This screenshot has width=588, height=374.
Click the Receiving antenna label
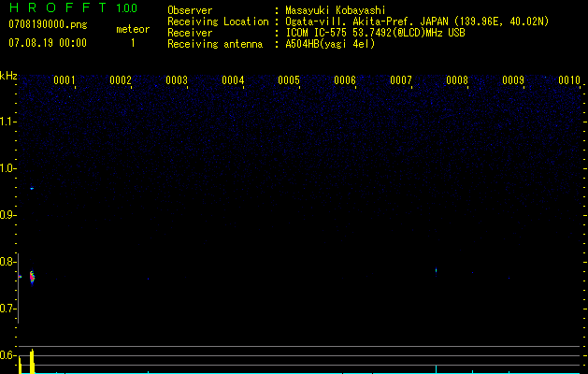[x=215, y=44]
